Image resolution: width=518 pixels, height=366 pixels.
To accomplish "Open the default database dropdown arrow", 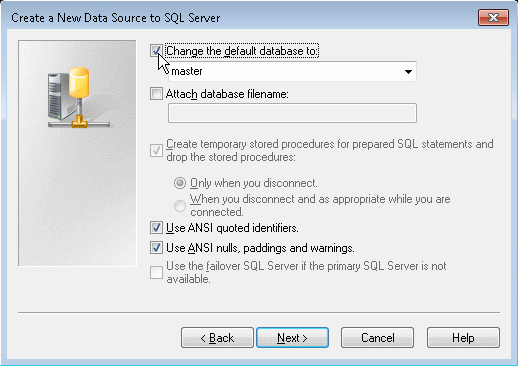I will [408, 71].
